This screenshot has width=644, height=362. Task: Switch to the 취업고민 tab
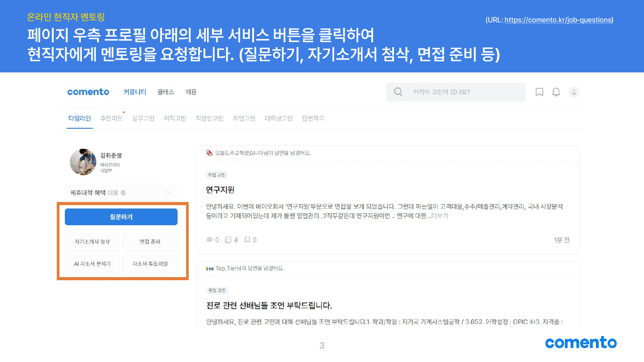[244, 118]
